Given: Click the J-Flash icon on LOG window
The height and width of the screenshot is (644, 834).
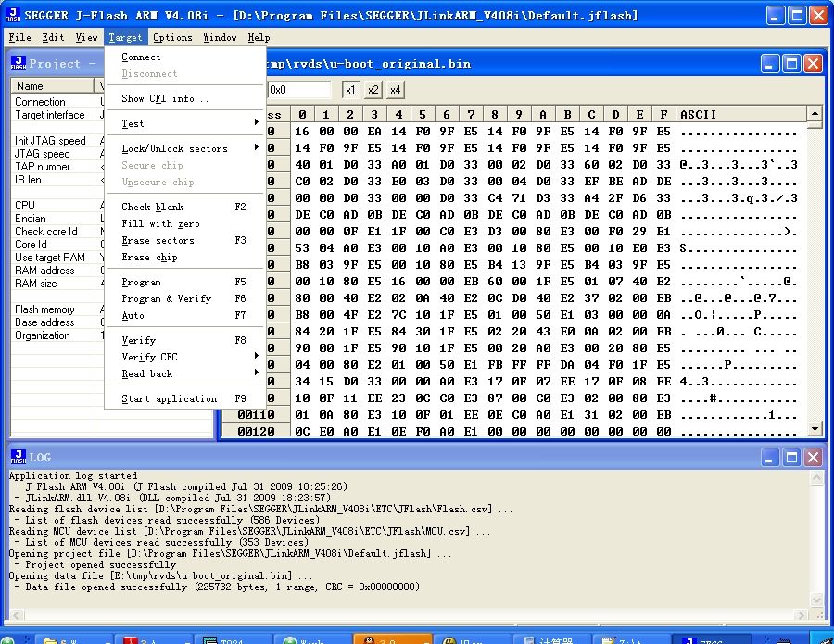Looking at the screenshot, I should point(18,457).
